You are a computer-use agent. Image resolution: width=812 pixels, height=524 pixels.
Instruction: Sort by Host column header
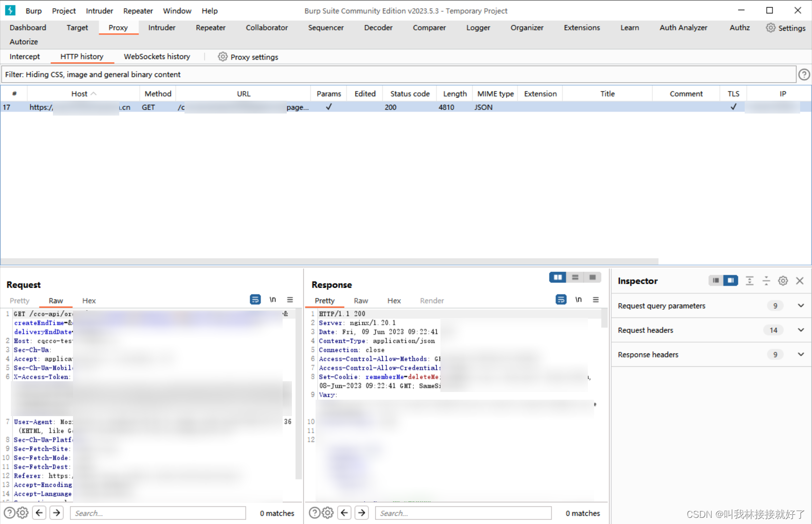(83, 93)
